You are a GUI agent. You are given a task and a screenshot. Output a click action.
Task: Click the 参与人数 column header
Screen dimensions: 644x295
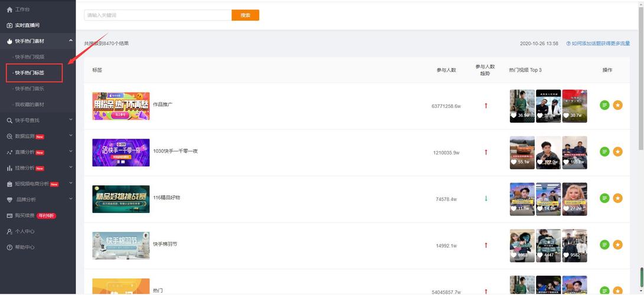coord(446,70)
